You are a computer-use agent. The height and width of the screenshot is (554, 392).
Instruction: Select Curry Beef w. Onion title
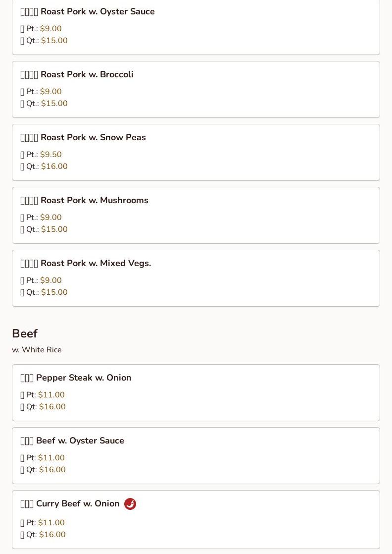78,503
